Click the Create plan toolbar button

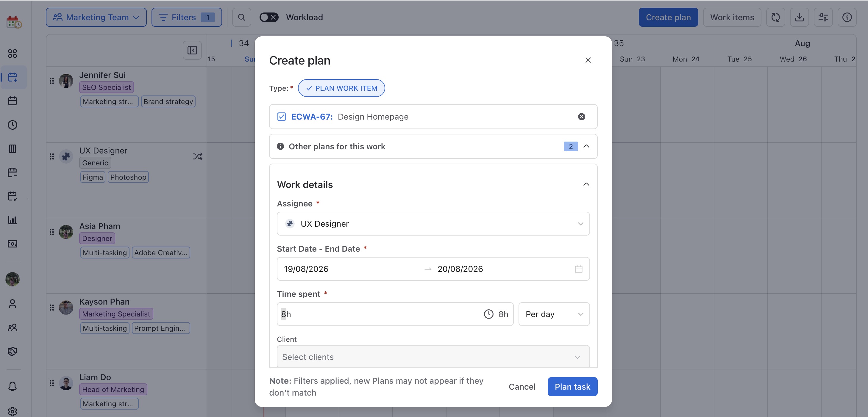(668, 17)
